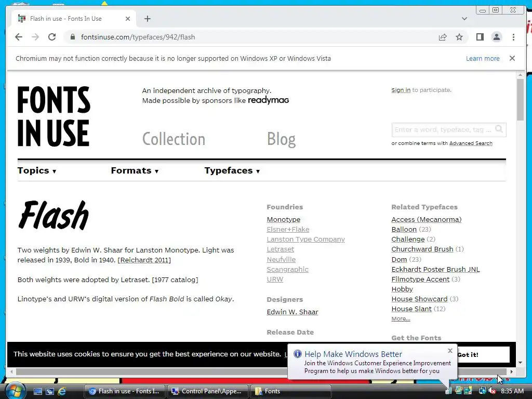This screenshot has height=399, width=532.
Task: Click the padlock site info icon
Action: click(73, 37)
